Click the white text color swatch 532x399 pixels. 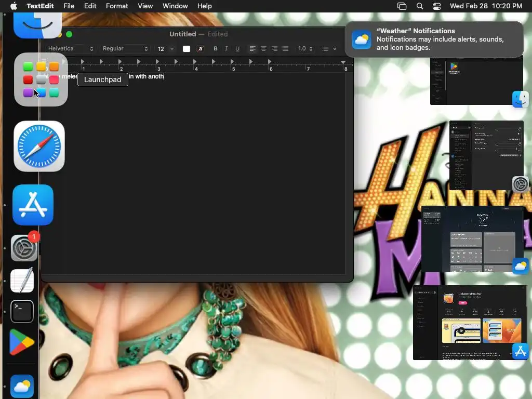[187, 49]
